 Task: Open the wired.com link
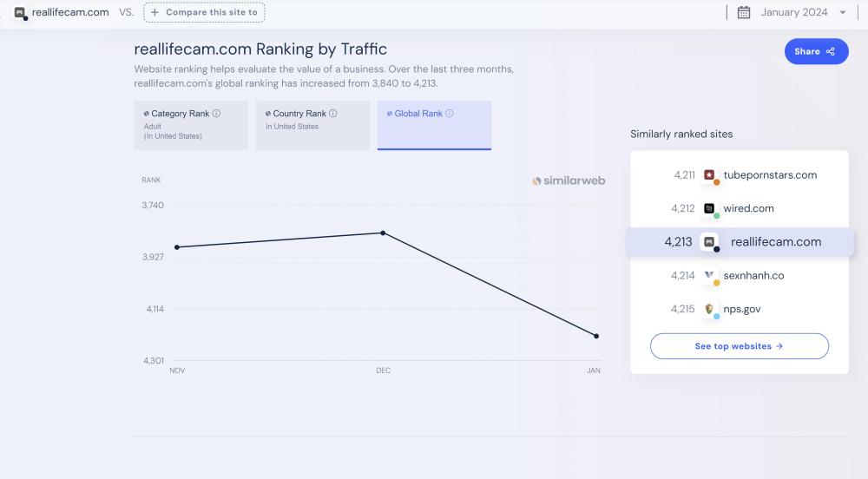(748, 208)
